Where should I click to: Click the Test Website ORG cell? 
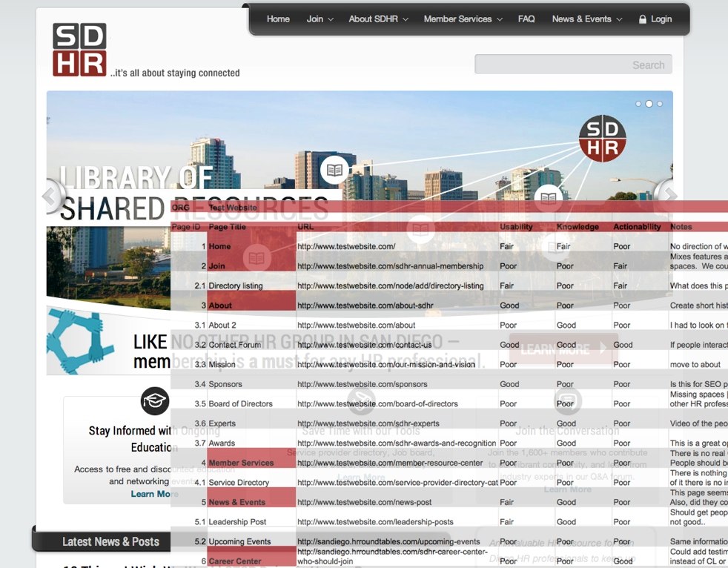(x=233, y=208)
